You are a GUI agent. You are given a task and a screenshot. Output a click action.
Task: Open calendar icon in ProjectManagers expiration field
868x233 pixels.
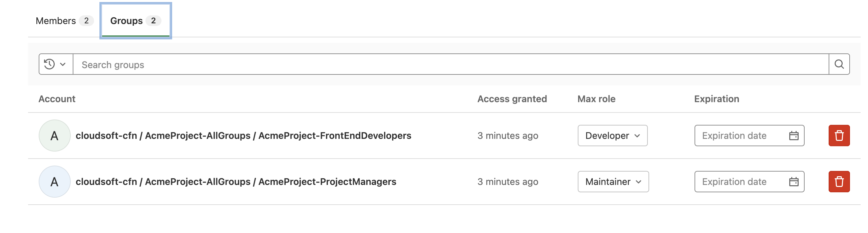tap(794, 182)
